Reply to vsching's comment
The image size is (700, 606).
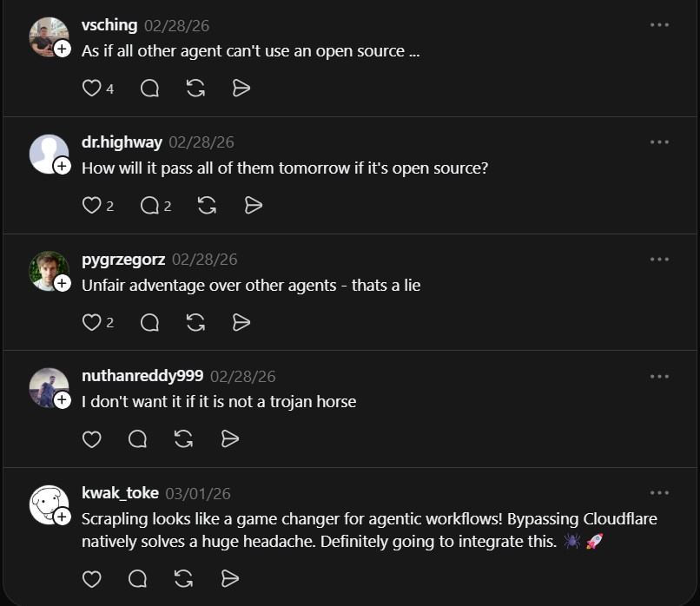coord(149,88)
